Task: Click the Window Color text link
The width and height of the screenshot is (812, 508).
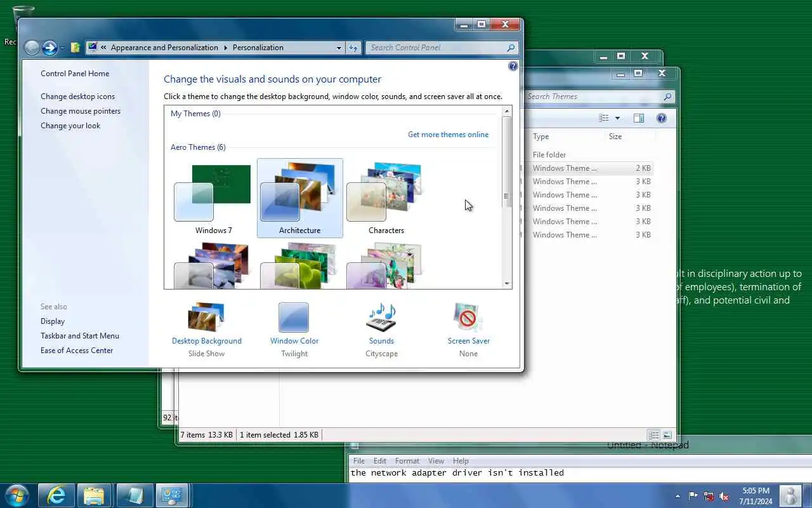Action: pyautogui.click(x=294, y=341)
